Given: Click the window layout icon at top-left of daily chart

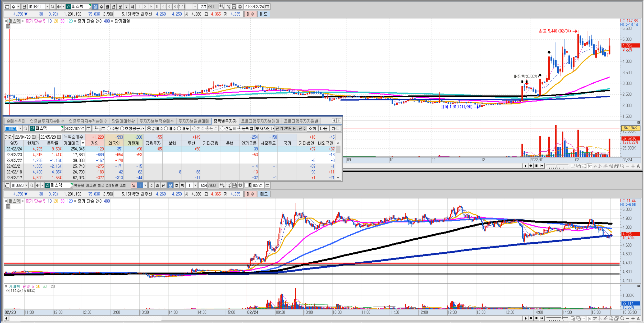Looking at the screenshot, I should coord(7,7).
